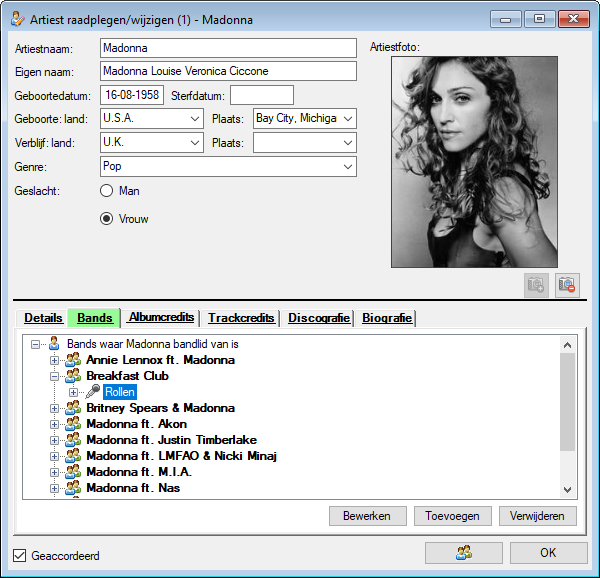Click the group icon beside Breakfast Club
600x578 pixels.
[x=73, y=376]
